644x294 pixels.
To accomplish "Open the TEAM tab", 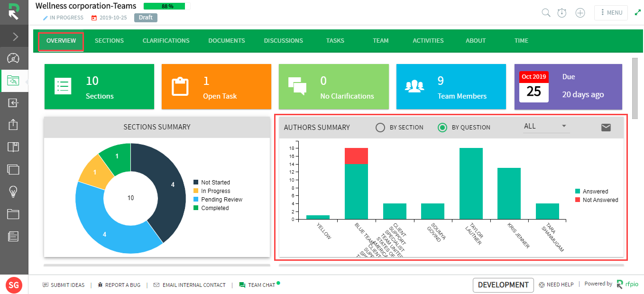I will point(381,41).
